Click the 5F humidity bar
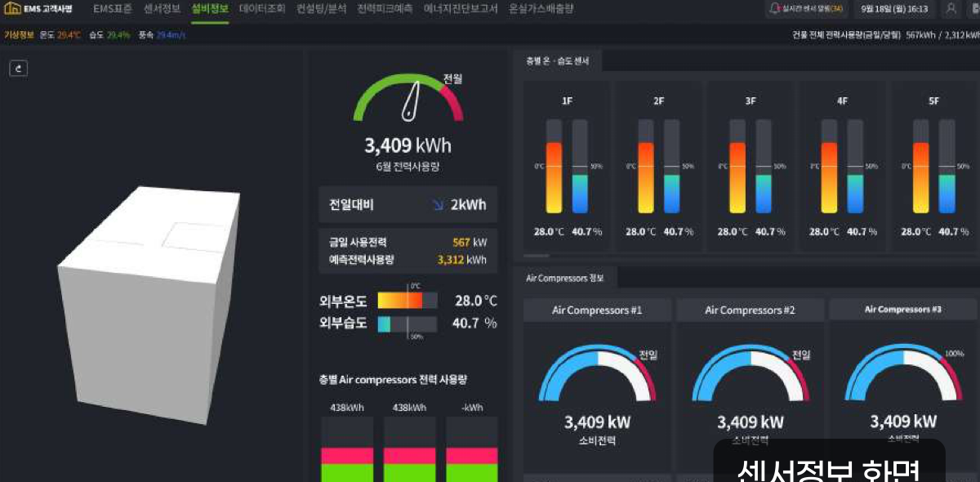980x482 pixels. point(947,166)
